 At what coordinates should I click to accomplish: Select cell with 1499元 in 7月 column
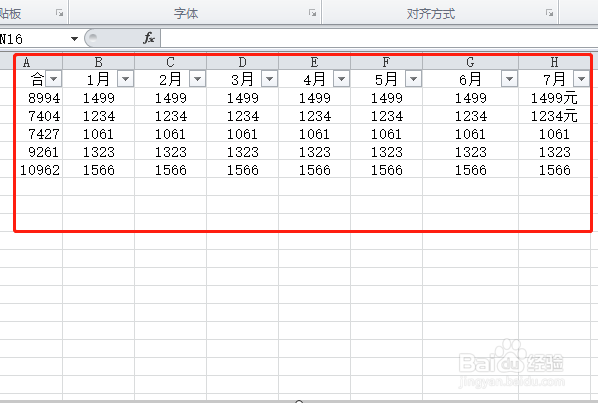point(555,98)
